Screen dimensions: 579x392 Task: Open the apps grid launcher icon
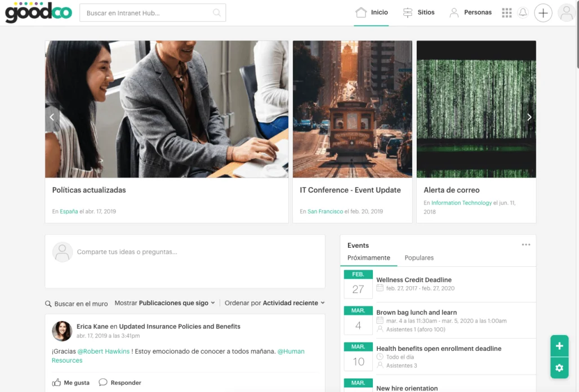[507, 13]
